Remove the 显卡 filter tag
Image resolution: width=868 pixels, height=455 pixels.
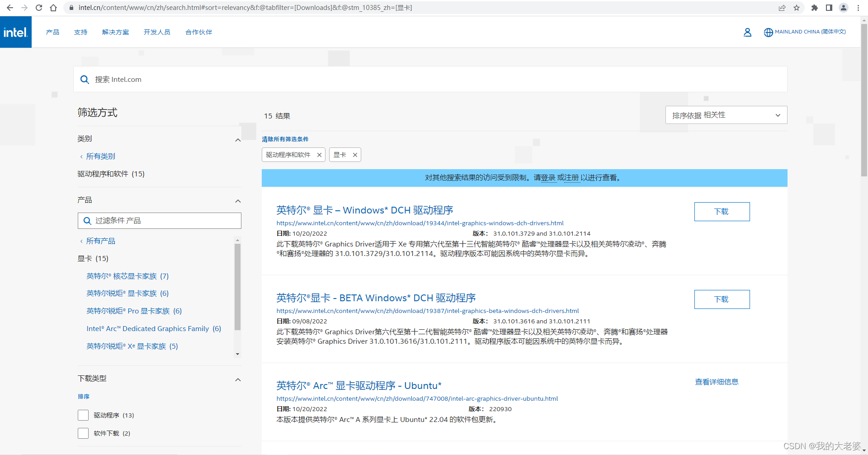coord(355,155)
